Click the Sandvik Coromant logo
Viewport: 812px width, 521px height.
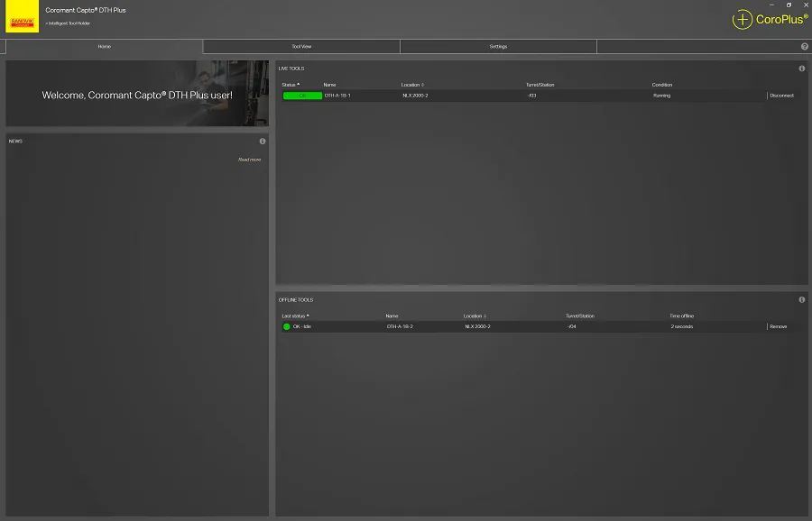pos(23,18)
